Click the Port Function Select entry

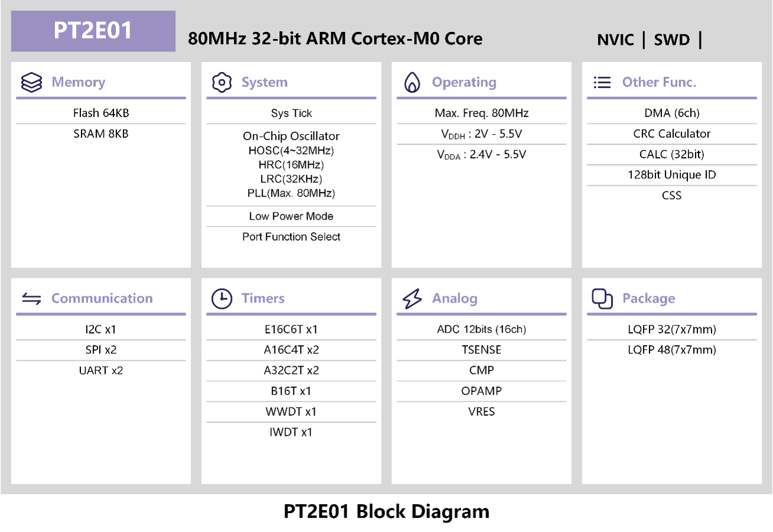point(291,237)
